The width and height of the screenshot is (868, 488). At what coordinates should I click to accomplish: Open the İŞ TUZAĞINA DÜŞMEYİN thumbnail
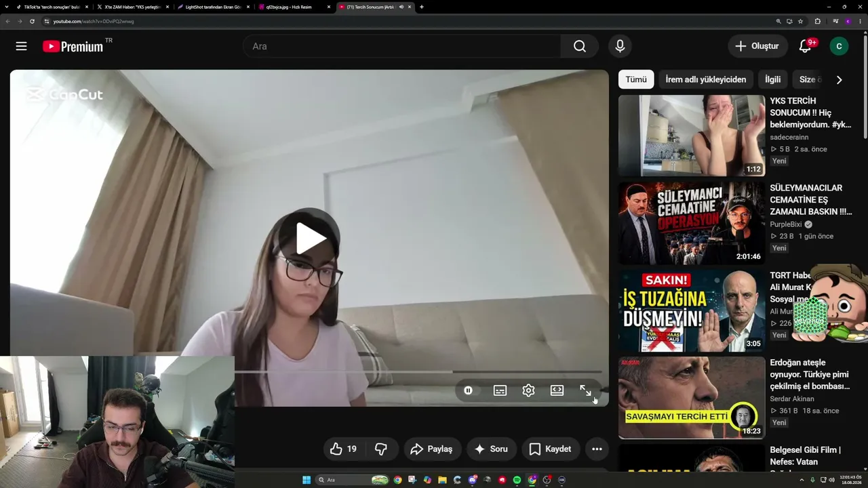click(692, 310)
